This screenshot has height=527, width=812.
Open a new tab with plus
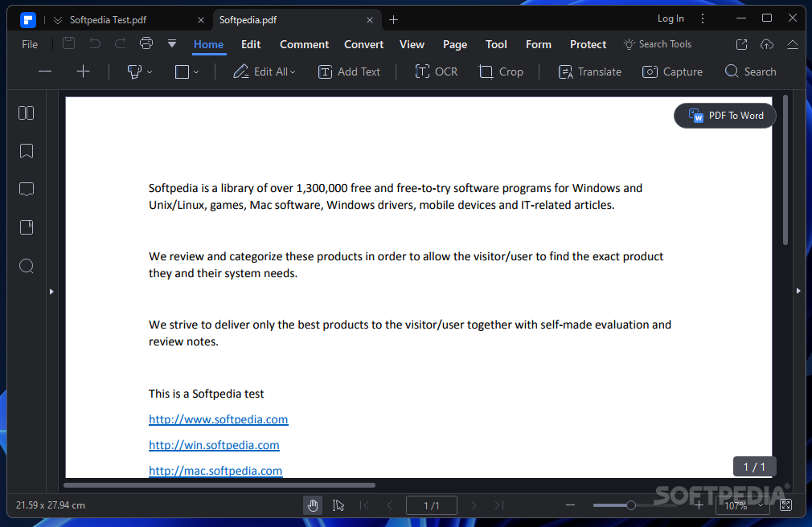point(394,19)
